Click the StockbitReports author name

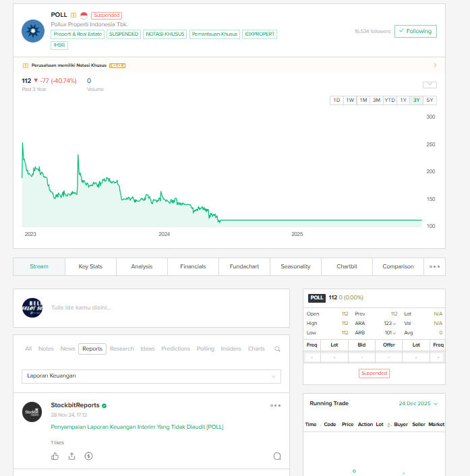[x=75, y=405]
